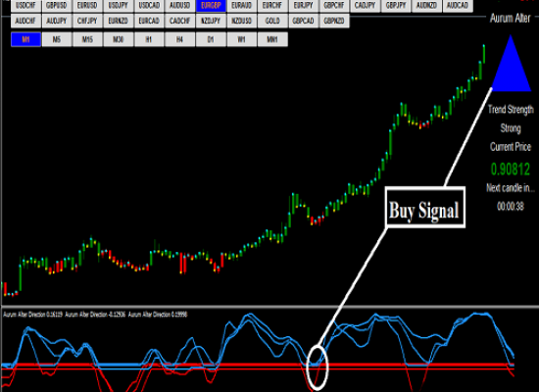Click the red horizontal indicator level line
This screenshot has height=392, width=539.
[x=258, y=365]
